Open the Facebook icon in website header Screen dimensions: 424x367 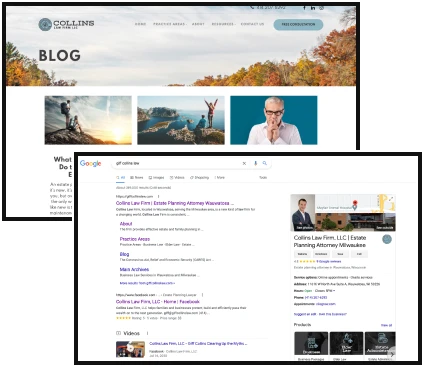(304, 8)
